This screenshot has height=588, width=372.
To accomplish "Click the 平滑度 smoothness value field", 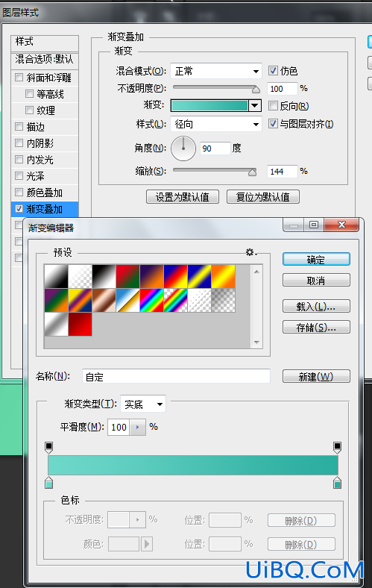I will [119, 427].
